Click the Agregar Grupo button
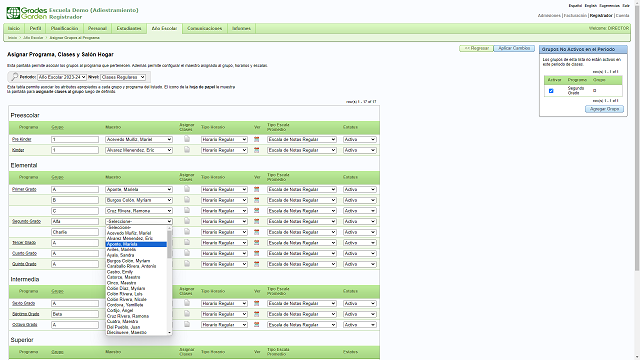The width and height of the screenshot is (640, 360). 604,109
